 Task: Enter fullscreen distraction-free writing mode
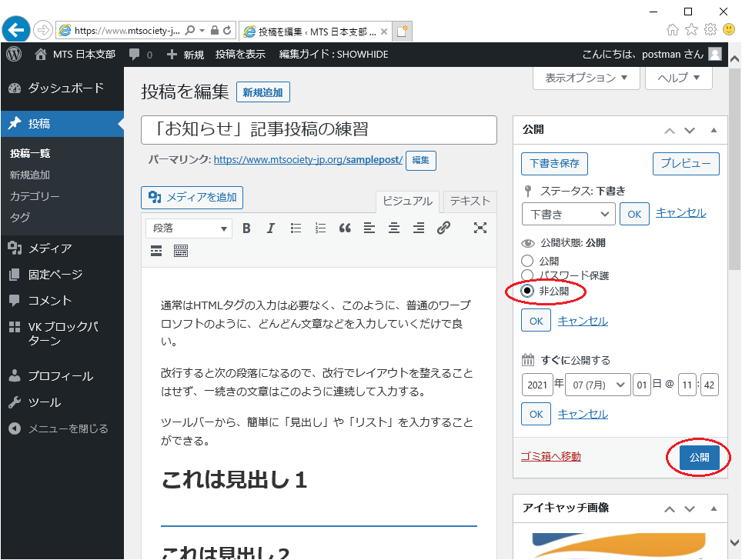[480, 228]
